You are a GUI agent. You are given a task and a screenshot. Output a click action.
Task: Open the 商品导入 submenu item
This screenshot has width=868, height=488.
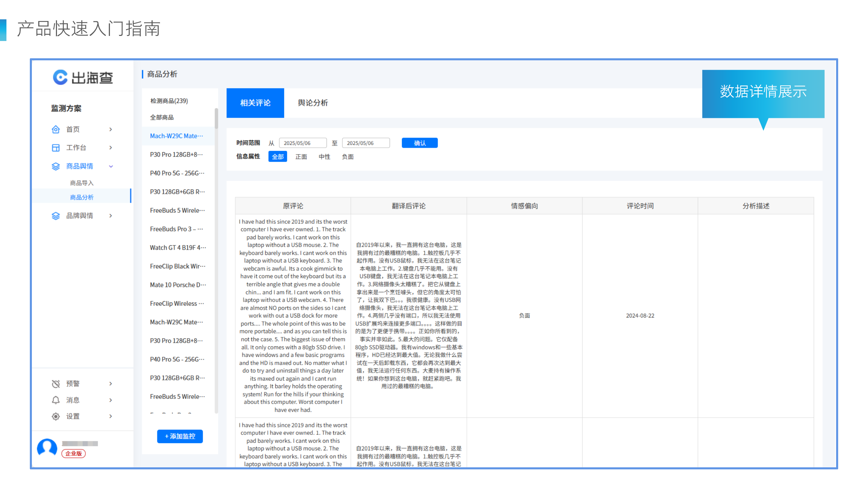pyautogui.click(x=82, y=183)
